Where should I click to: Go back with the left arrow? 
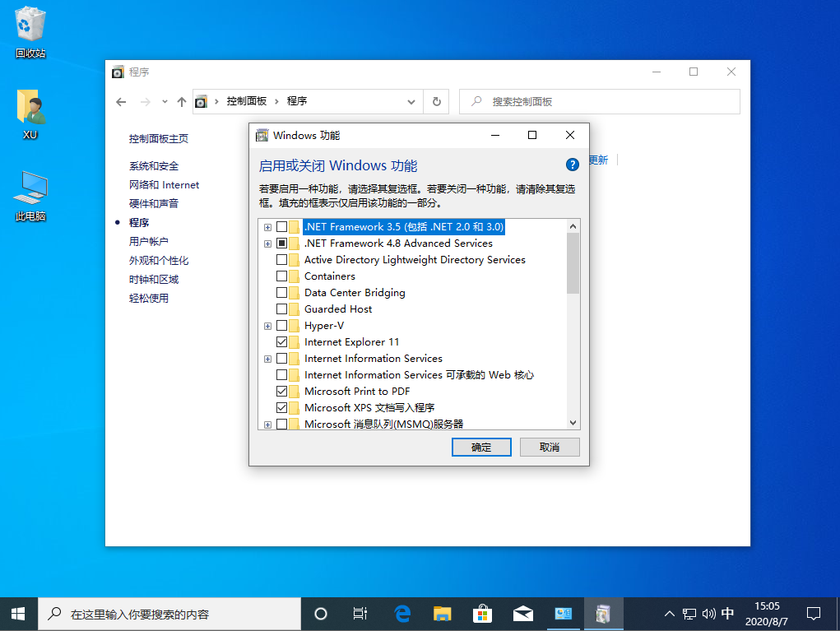point(121,102)
